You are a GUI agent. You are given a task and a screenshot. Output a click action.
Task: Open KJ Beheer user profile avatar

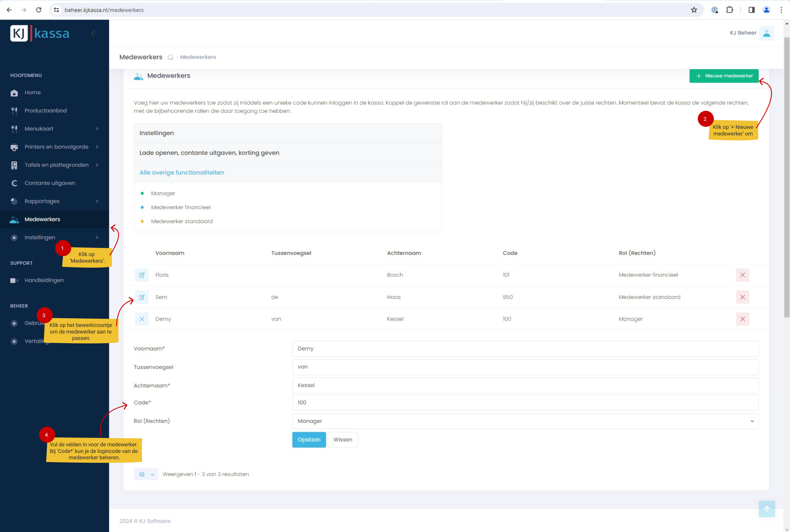pos(766,33)
